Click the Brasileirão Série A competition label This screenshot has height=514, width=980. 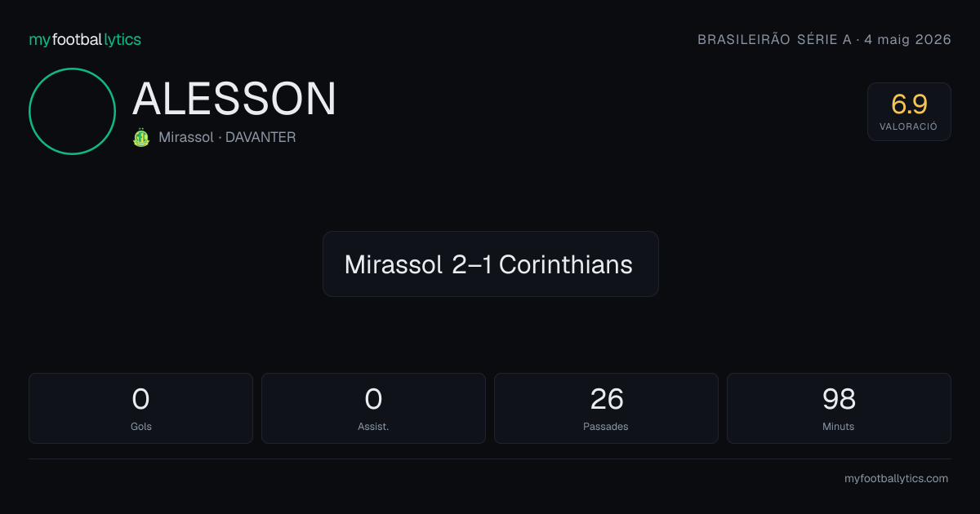coord(774,40)
